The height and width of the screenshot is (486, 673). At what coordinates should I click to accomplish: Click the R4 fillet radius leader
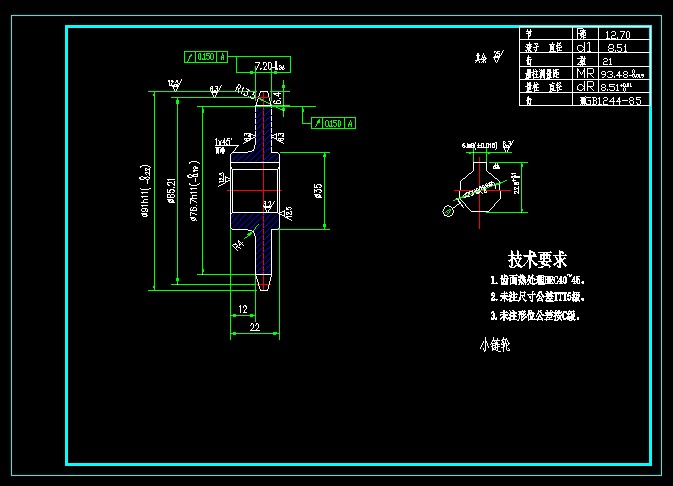[238, 243]
